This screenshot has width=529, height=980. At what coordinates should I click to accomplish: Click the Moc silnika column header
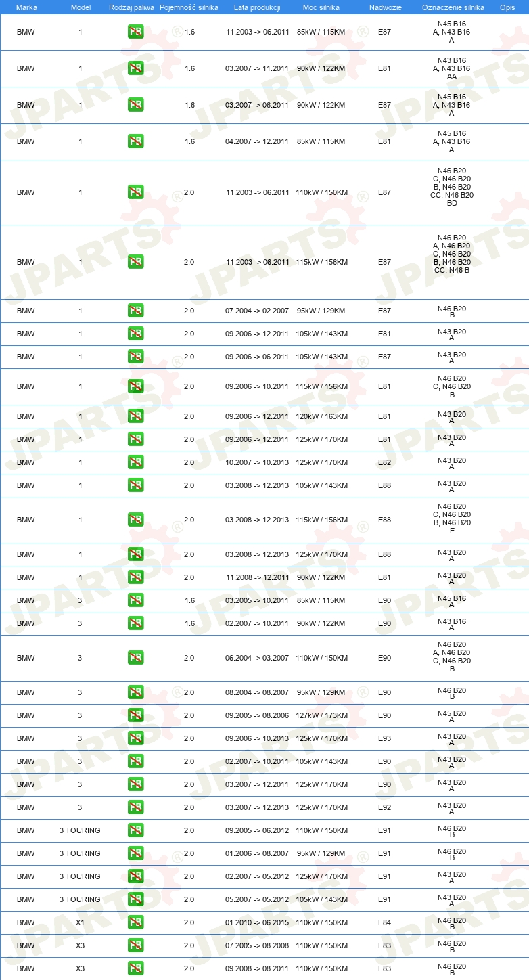(x=321, y=7)
